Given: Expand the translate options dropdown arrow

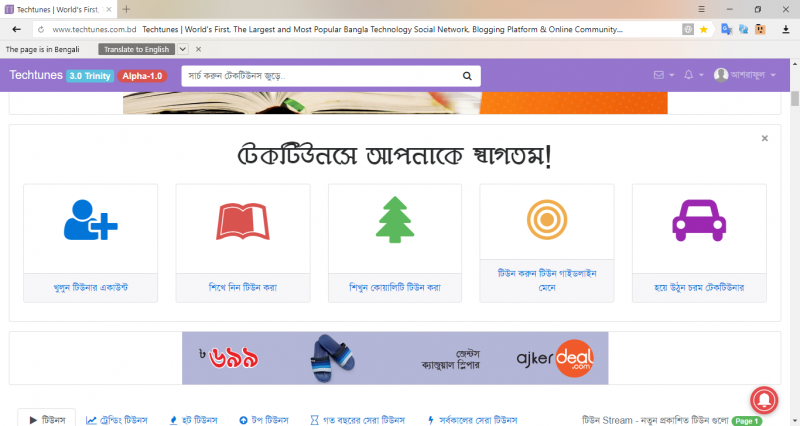Looking at the screenshot, I should [183, 49].
